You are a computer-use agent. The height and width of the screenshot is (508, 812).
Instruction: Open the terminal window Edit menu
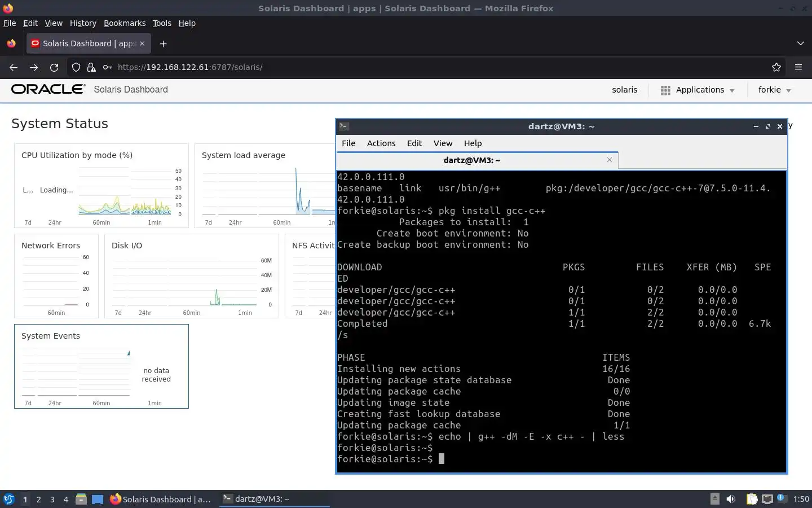[x=414, y=143]
